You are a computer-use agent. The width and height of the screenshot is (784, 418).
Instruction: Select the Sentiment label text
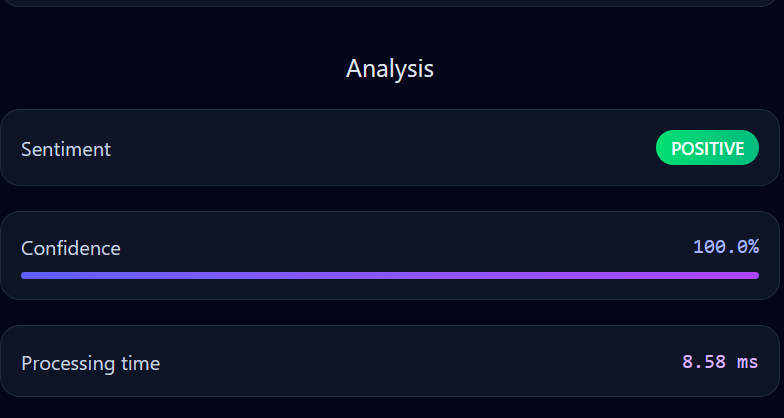point(66,149)
